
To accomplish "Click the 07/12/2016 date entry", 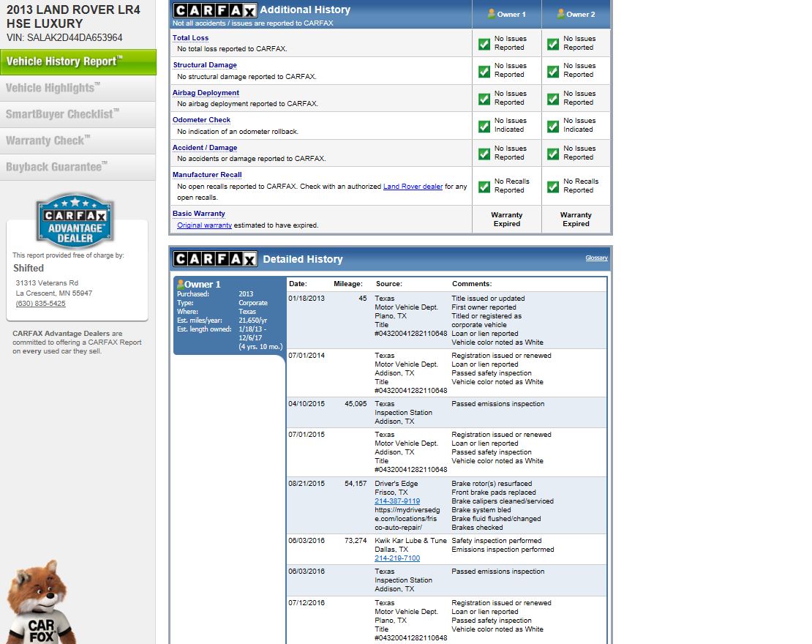I will [x=307, y=603].
